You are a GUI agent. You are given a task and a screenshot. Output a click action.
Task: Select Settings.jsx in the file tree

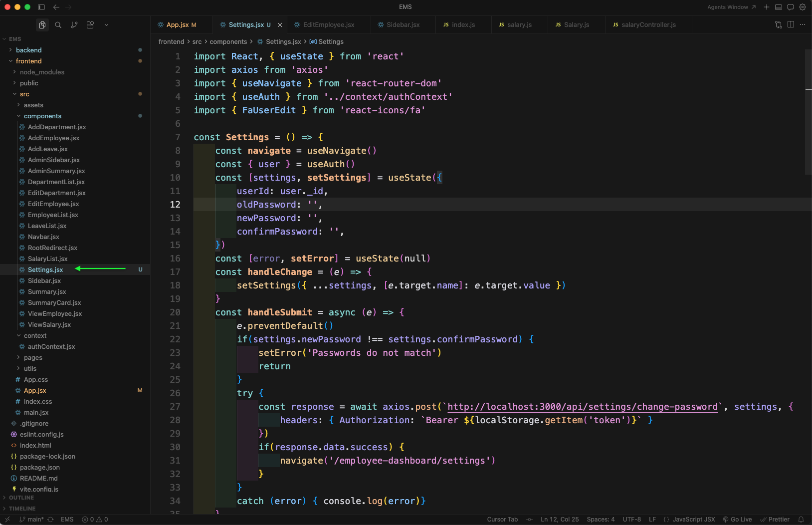[75, 269]
